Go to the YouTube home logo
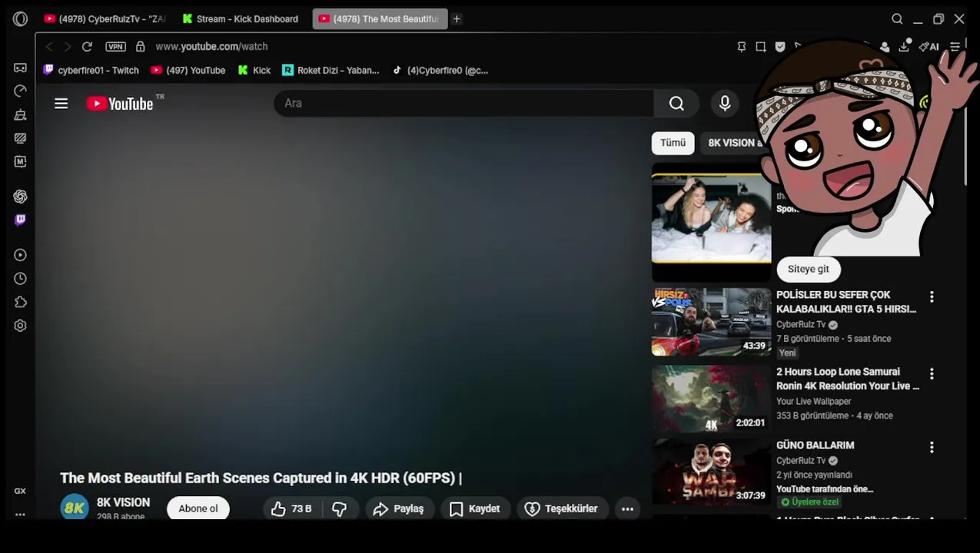 120,104
